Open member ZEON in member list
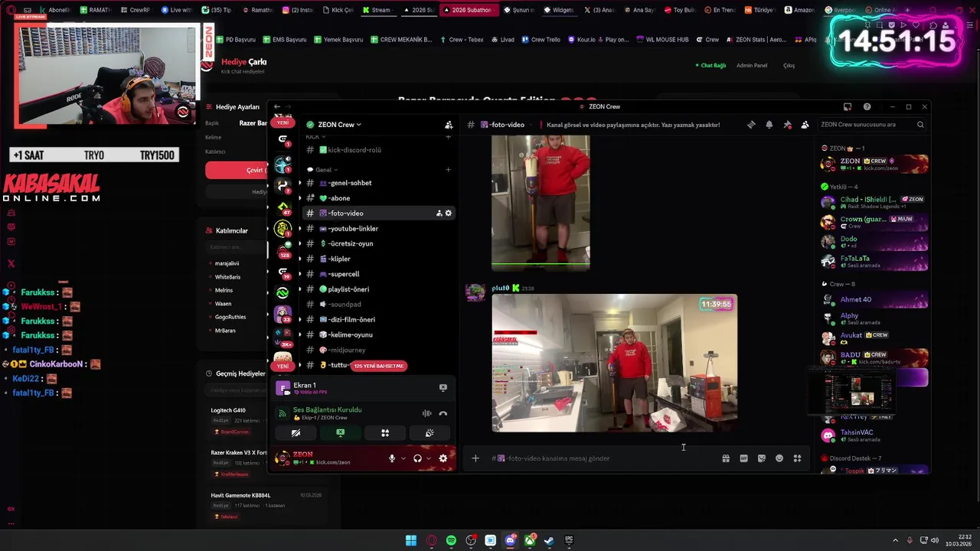This screenshot has height=551, width=980. click(x=874, y=164)
